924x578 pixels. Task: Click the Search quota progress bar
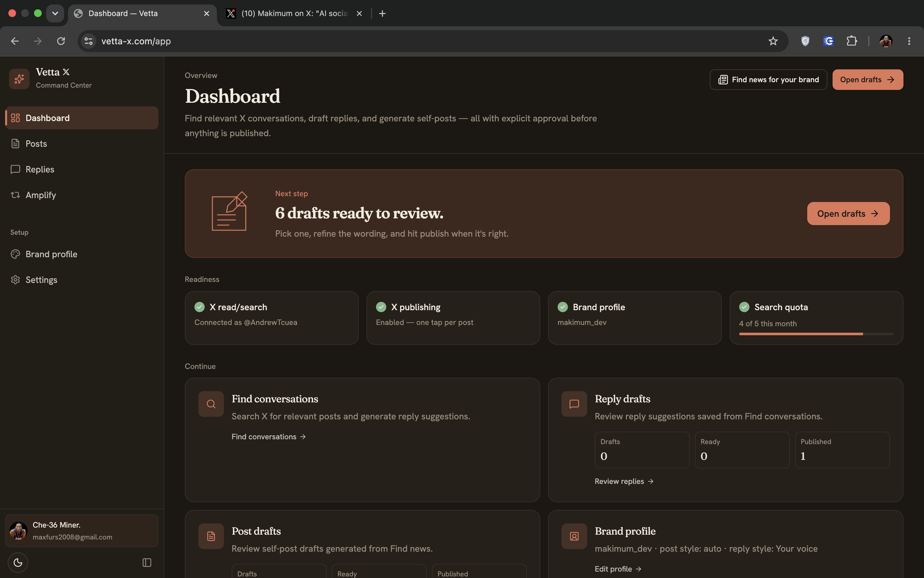click(816, 334)
